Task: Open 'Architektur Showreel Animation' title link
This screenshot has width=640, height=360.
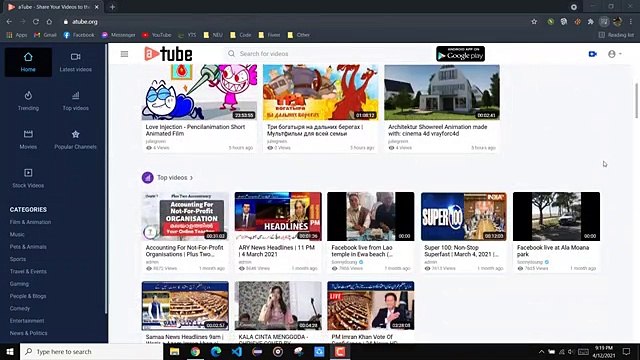Action: 438,130
